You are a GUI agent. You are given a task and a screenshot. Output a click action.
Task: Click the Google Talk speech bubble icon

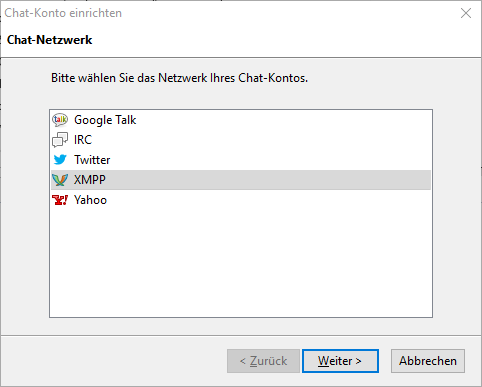click(x=60, y=120)
